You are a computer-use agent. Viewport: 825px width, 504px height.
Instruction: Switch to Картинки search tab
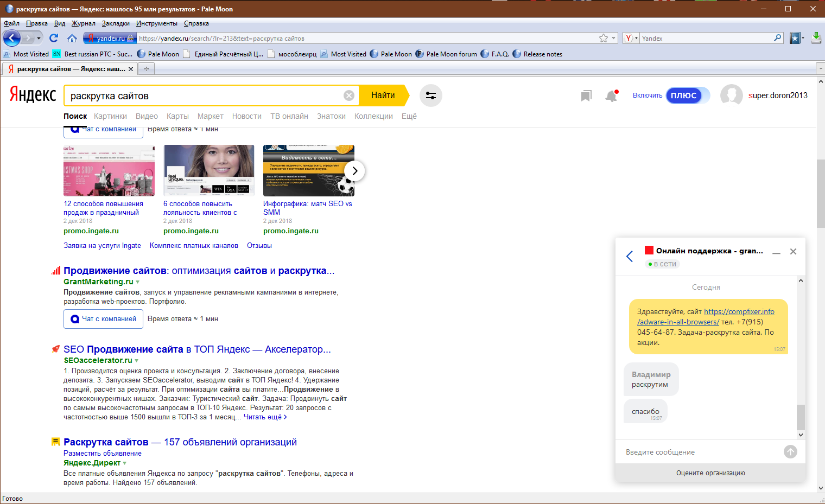pos(110,116)
